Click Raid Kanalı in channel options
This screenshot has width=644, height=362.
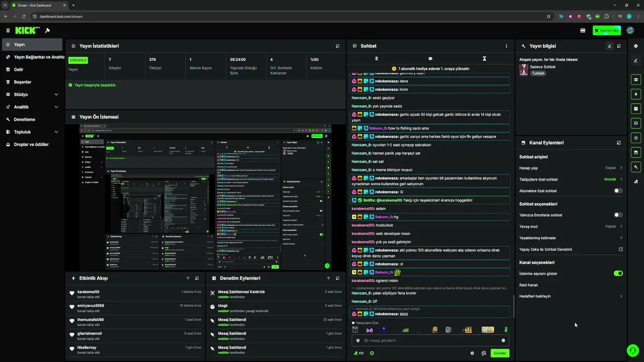pyautogui.click(x=528, y=285)
